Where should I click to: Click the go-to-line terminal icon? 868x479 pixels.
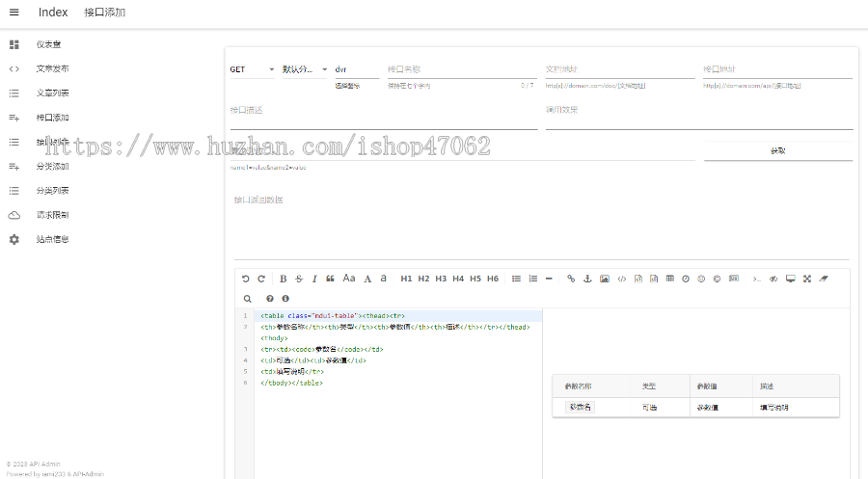[757, 279]
